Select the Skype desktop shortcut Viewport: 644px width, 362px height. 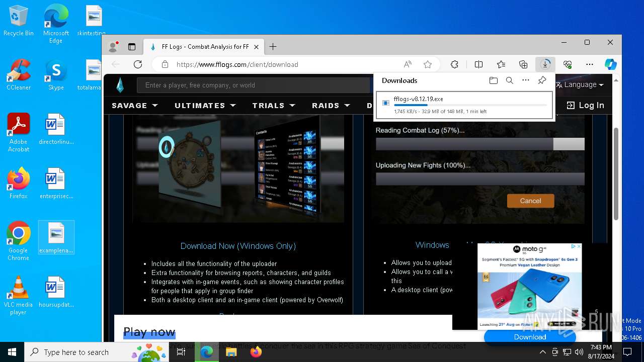(56, 75)
